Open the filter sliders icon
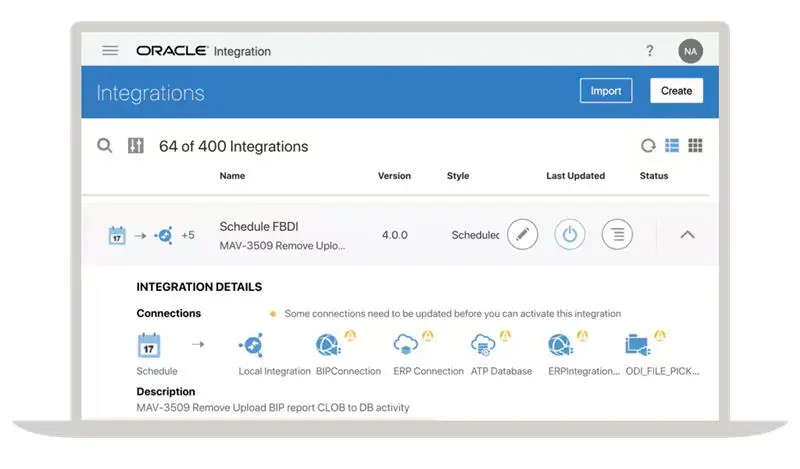Image resolution: width=800 pixels, height=469 pixels. [136, 146]
